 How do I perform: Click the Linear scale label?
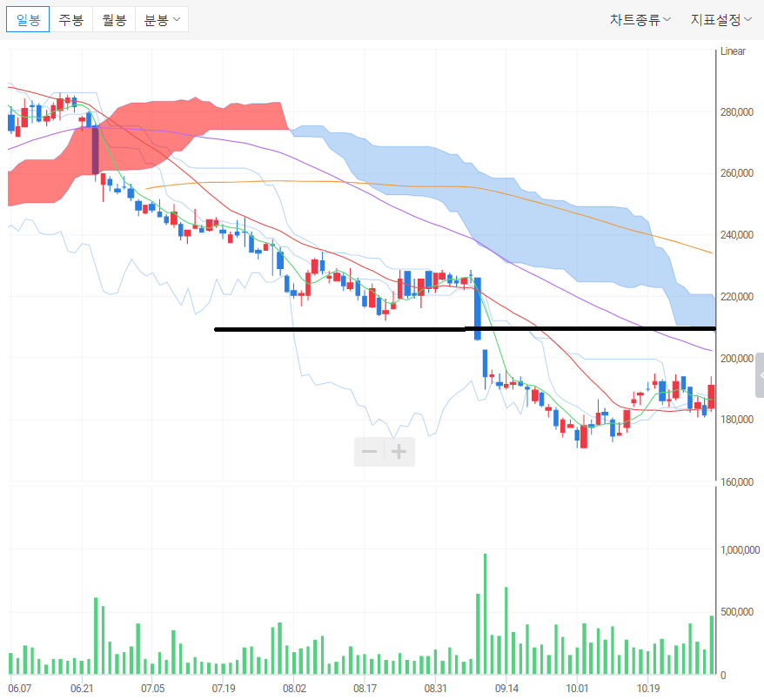point(733,51)
